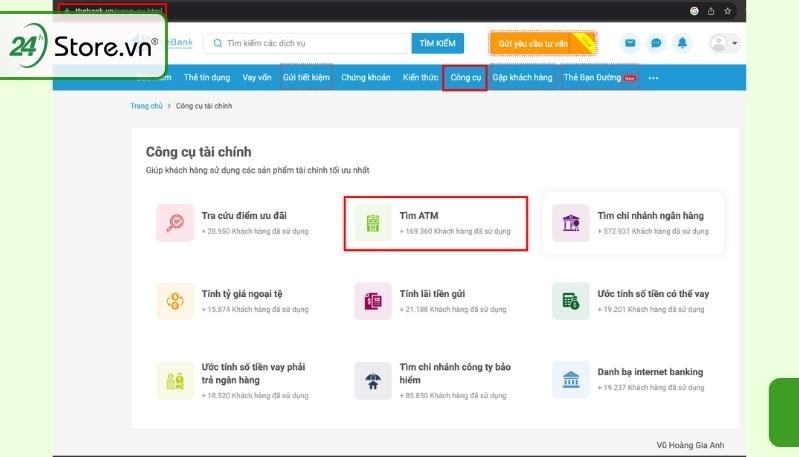Viewport: 799px width, 457px height.
Task: Click the Google icon in address bar
Action: tap(694, 11)
